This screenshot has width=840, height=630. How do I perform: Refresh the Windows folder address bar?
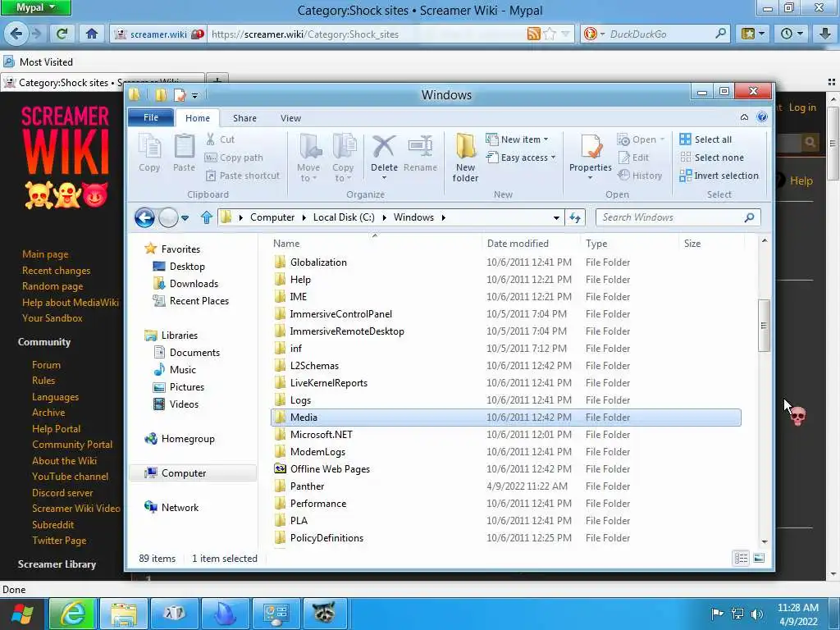pyautogui.click(x=575, y=217)
